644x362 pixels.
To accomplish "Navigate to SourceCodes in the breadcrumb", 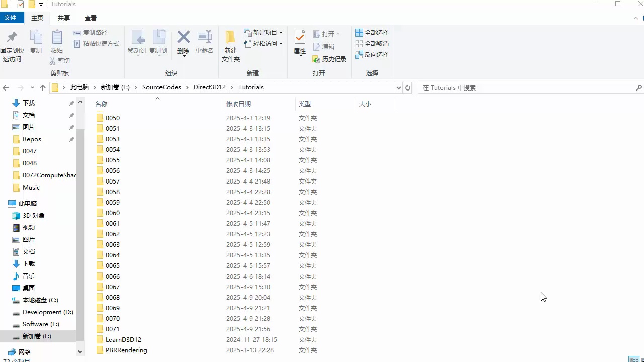I will point(162,87).
